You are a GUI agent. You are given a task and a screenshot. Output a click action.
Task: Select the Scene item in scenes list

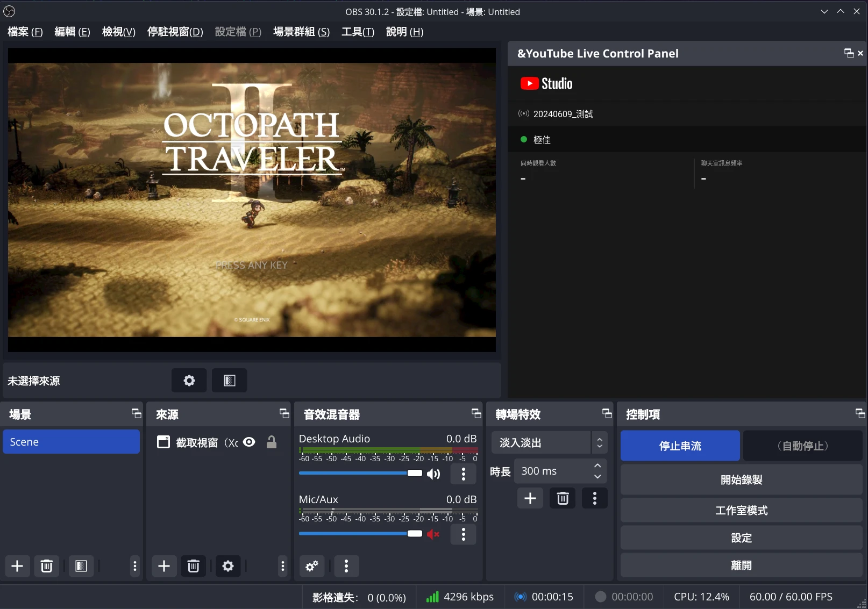[71, 442]
